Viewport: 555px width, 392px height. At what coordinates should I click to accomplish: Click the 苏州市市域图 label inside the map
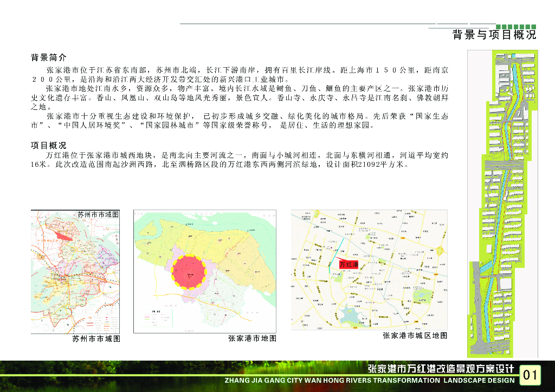point(98,214)
